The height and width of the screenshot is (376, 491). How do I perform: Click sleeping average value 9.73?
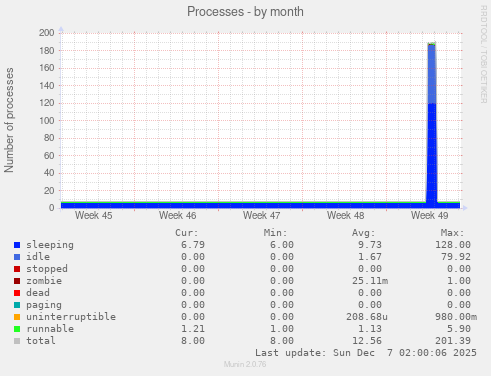point(370,245)
